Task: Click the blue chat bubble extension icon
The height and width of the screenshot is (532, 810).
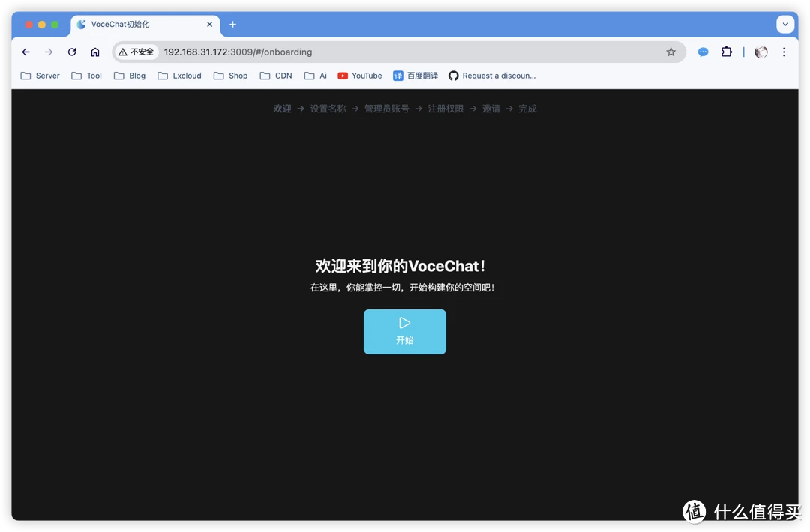Action: click(703, 52)
